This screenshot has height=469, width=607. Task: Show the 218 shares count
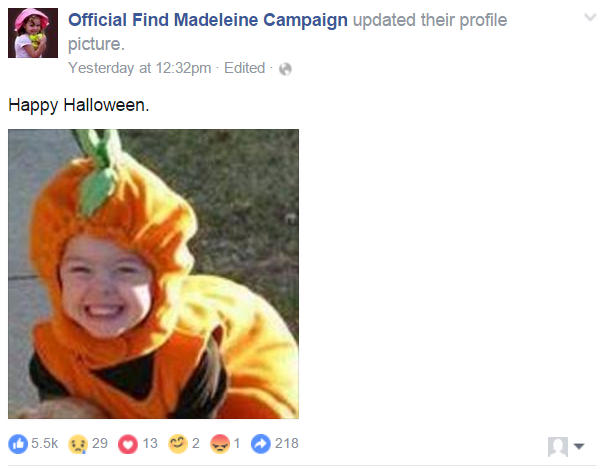(287, 443)
